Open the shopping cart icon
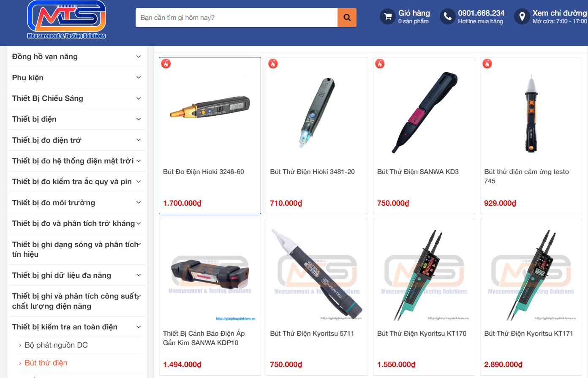The image size is (588, 378). click(x=387, y=17)
